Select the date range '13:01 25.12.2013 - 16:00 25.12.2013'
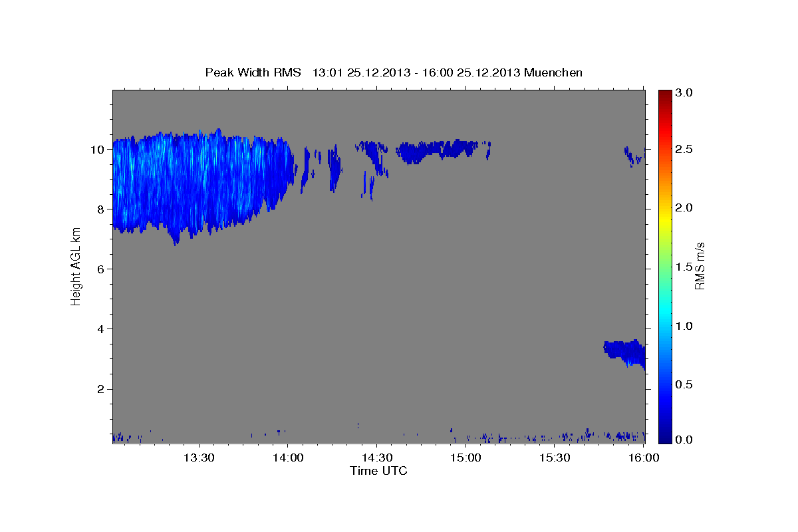This screenshot has width=798, height=532. [416, 72]
